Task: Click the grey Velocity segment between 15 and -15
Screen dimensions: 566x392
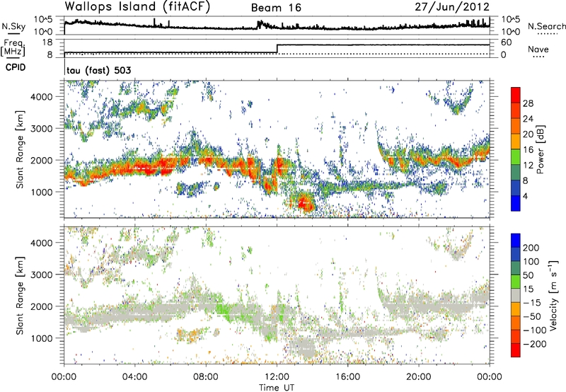Action: (x=516, y=295)
